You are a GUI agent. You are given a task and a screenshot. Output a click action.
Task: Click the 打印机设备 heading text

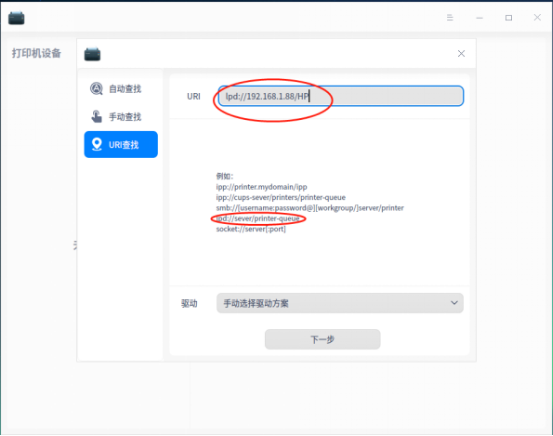36,53
